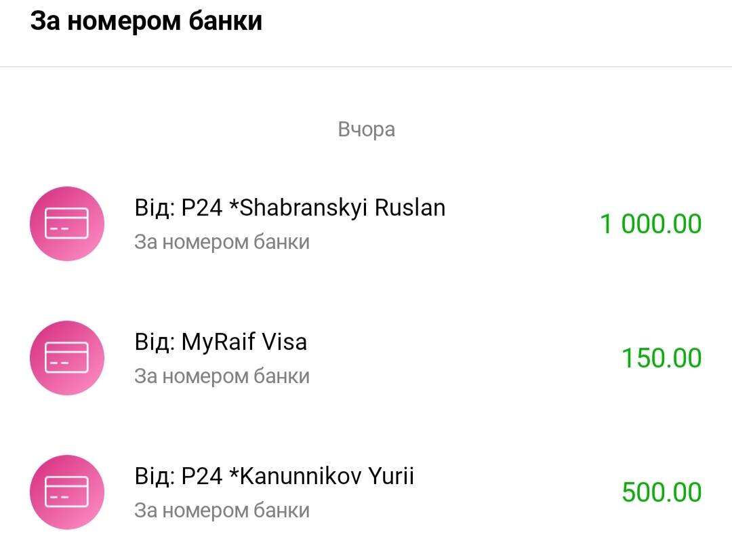Click the 'За номером банки' page header
Screen dimensions: 732x560
(146, 22)
